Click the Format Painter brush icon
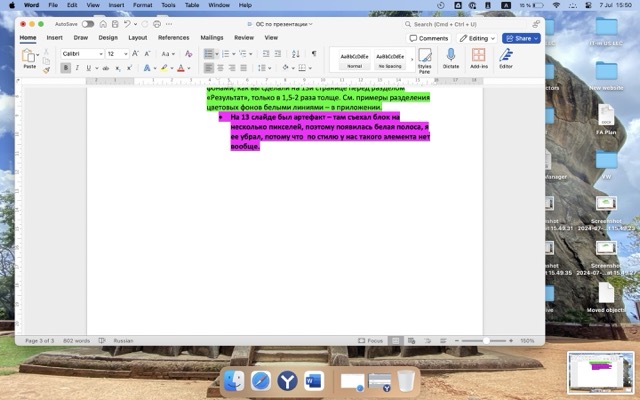 pyautogui.click(x=46, y=69)
